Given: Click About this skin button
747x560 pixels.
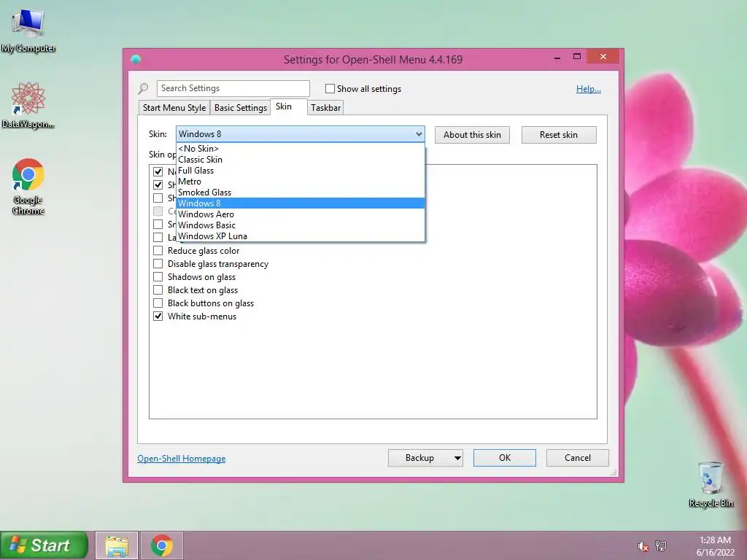Looking at the screenshot, I should pos(472,135).
